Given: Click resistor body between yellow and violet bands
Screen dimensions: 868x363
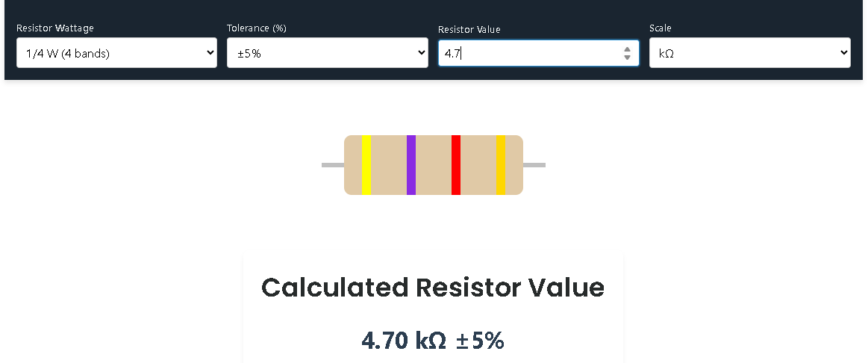Looking at the screenshot, I should click(x=389, y=165).
